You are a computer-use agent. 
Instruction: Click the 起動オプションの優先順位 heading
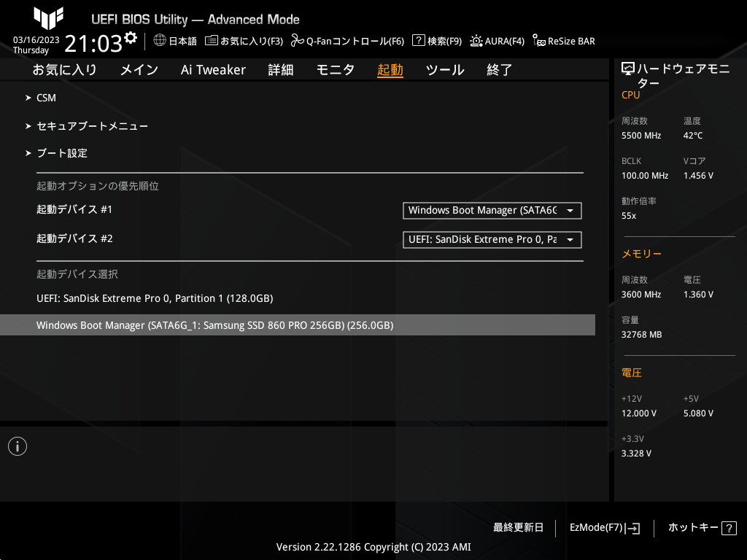click(98, 186)
